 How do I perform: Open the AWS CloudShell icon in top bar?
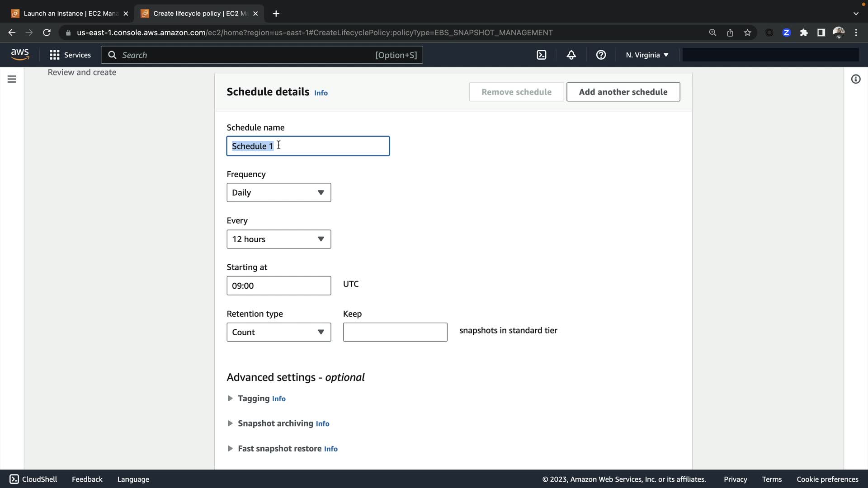tap(541, 55)
